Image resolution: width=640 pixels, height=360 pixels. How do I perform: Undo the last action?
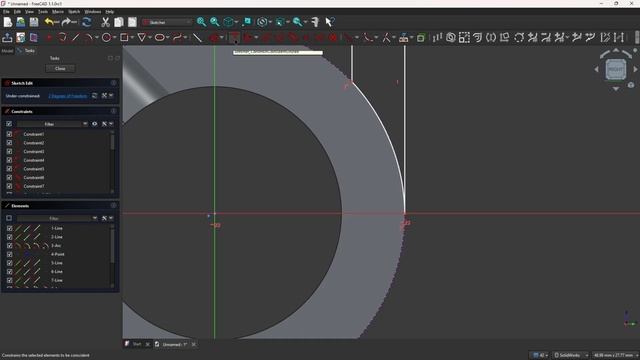click(x=49, y=22)
